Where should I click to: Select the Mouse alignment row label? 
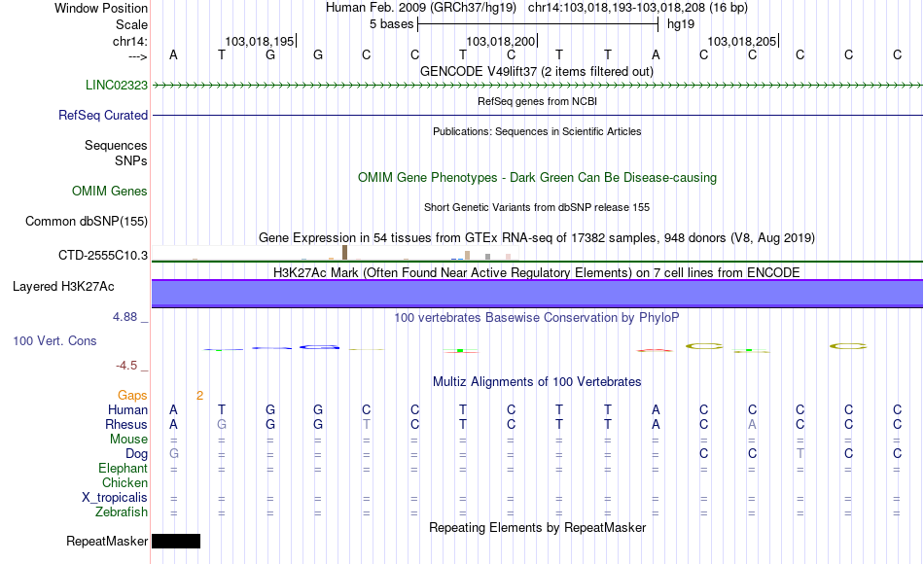click(129, 440)
